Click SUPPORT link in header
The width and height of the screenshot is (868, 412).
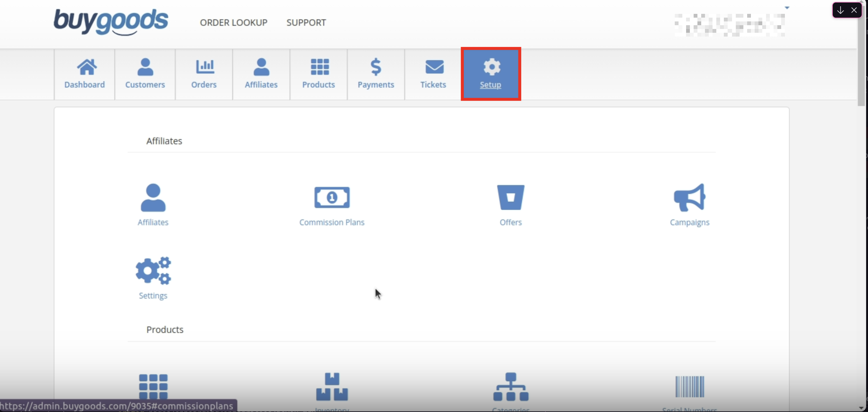tap(306, 23)
